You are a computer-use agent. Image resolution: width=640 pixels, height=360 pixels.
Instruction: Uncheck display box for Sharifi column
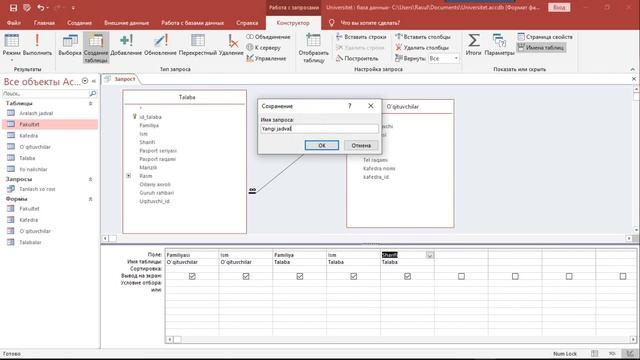[x=407, y=276]
